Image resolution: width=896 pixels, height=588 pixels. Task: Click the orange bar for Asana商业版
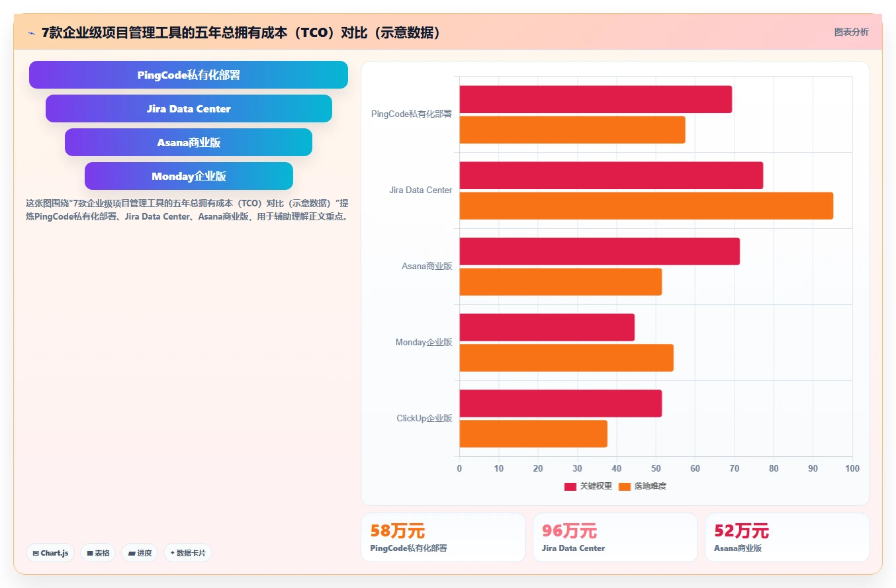pyautogui.click(x=560, y=282)
